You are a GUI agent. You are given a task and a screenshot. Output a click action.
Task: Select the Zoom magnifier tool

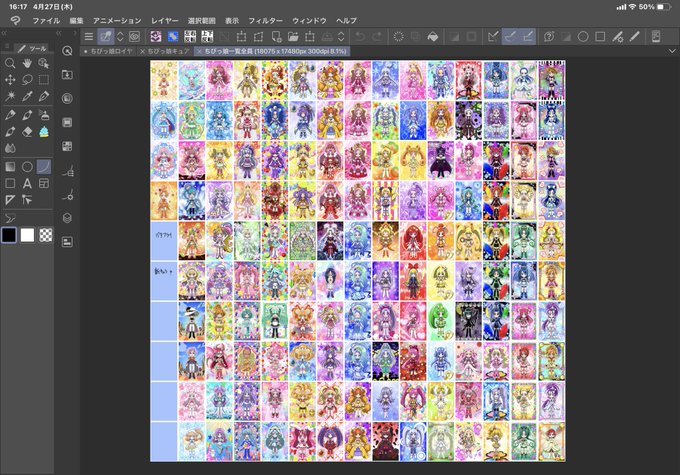(x=10, y=63)
